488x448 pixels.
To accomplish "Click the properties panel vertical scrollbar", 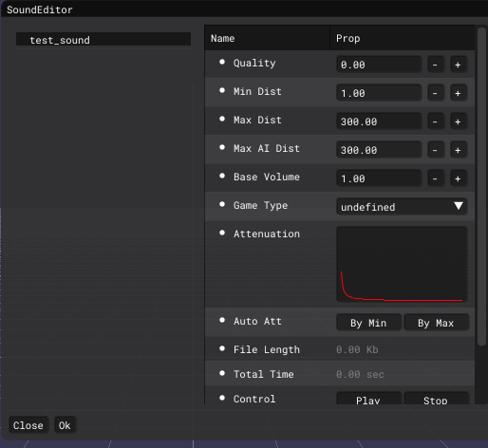I will (x=481, y=187).
